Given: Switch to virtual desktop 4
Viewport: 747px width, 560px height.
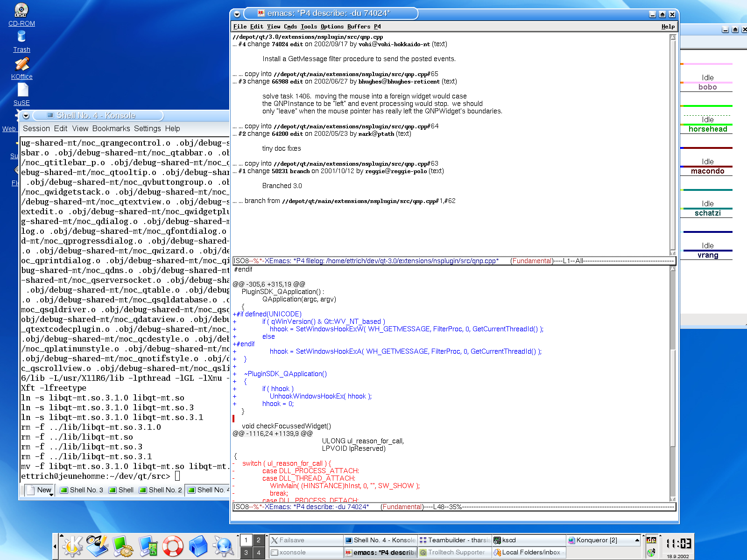Looking at the screenshot, I should pyautogui.click(x=258, y=553).
